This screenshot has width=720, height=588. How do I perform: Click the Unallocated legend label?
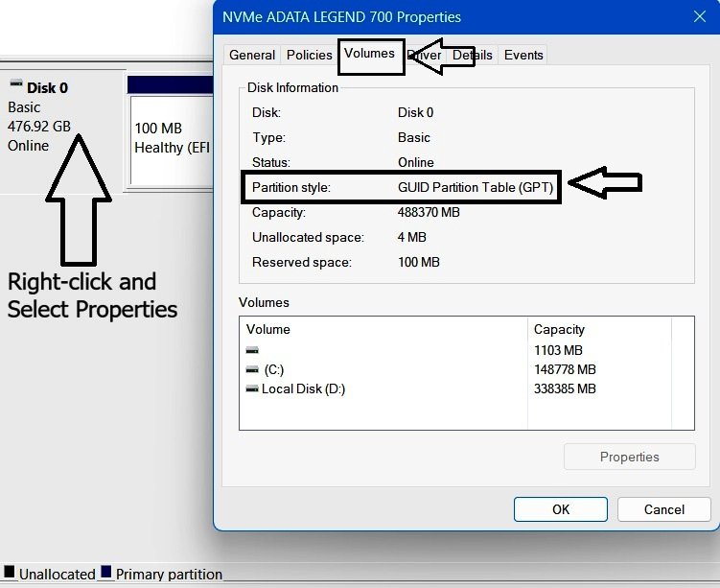(58, 574)
